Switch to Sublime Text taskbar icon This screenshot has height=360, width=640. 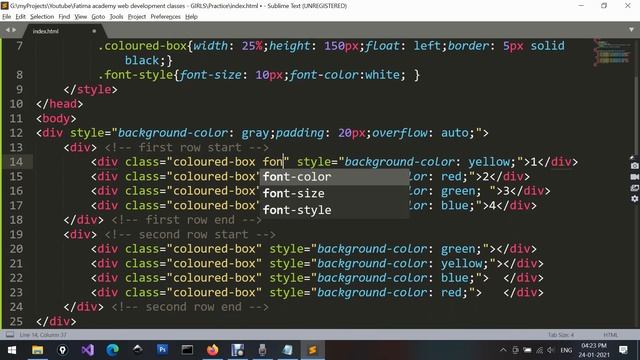tap(313, 350)
